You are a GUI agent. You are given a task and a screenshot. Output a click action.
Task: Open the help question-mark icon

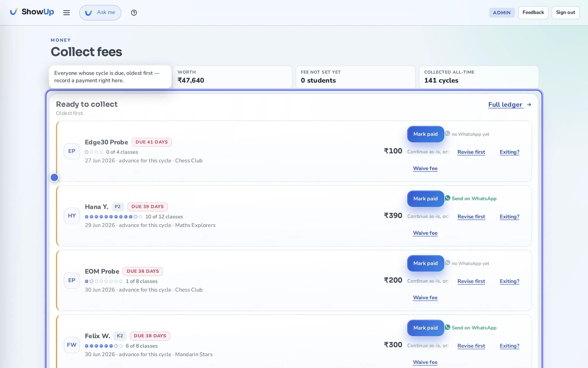pyautogui.click(x=134, y=12)
